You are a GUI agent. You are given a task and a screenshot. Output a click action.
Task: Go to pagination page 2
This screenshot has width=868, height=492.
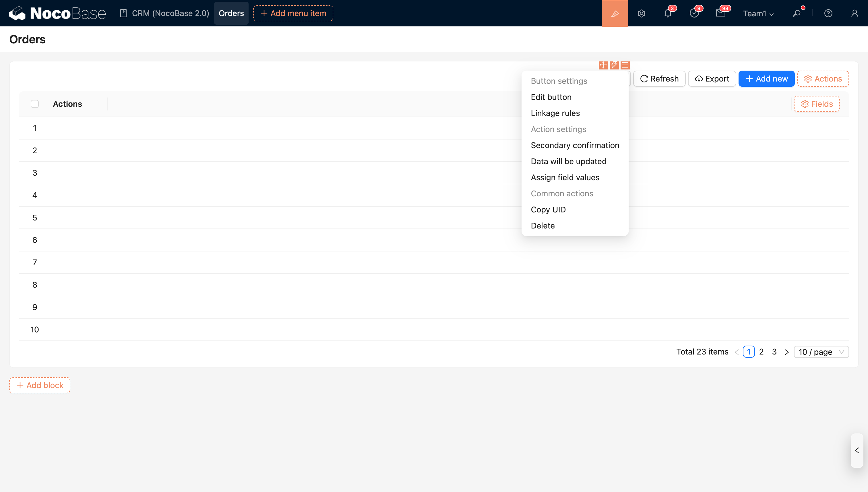pyautogui.click(x=761, y=352)
